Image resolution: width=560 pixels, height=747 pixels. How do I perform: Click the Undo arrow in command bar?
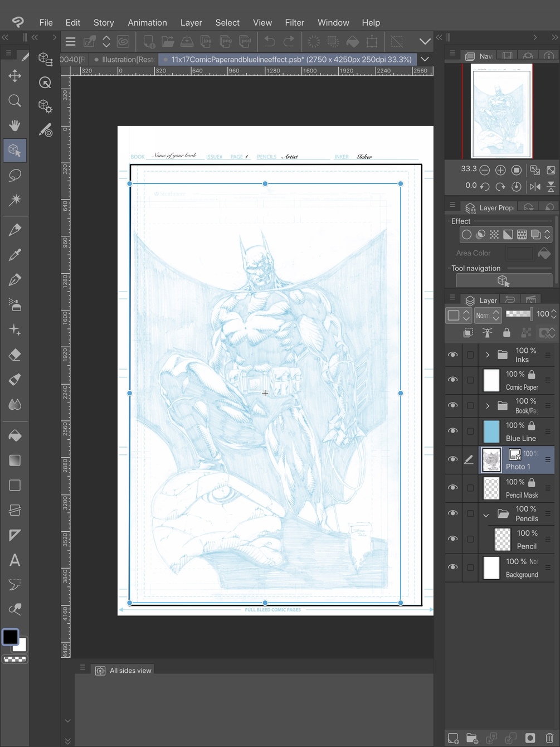(270, 41)
